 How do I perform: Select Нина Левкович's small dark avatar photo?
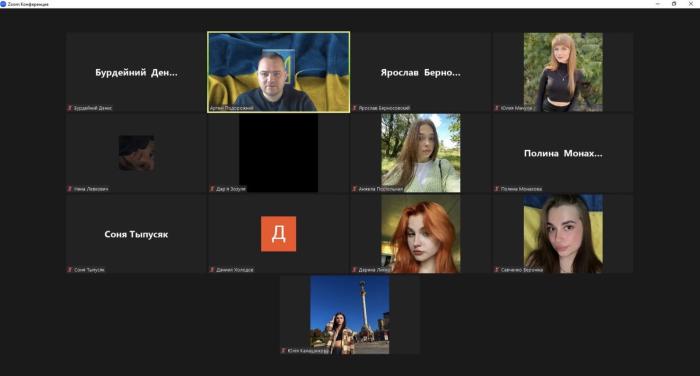(137, 153)
